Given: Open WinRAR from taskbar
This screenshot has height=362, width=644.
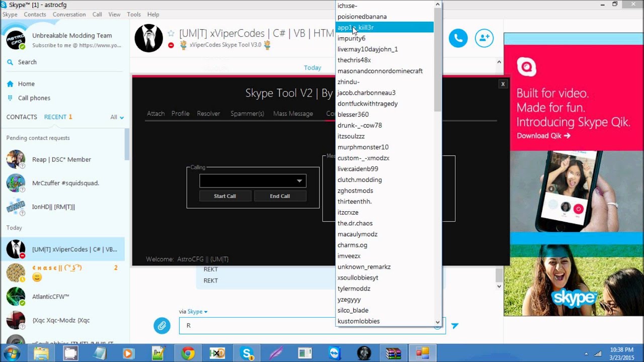Looking at the screenshot, I should (x=393, y=353).
